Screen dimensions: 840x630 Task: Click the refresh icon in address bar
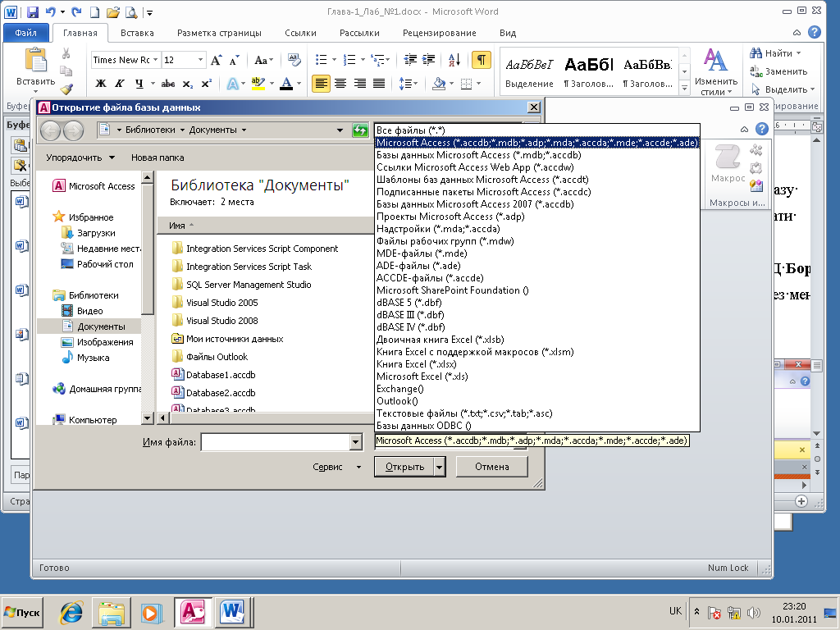(x=360, y=130)
